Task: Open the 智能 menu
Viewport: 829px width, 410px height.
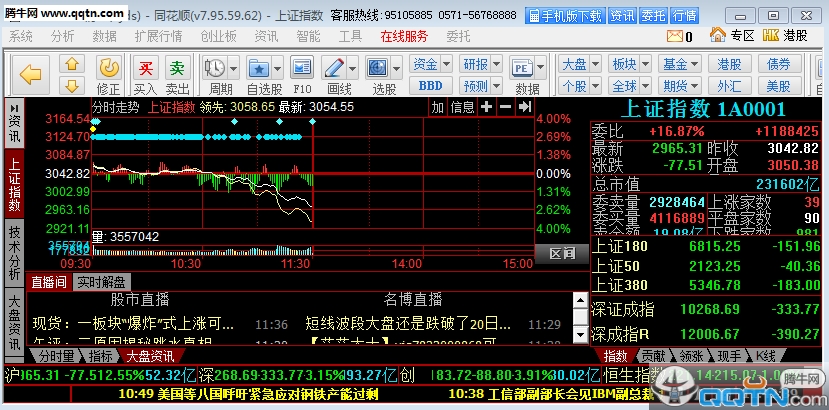Action: [308, 36]
